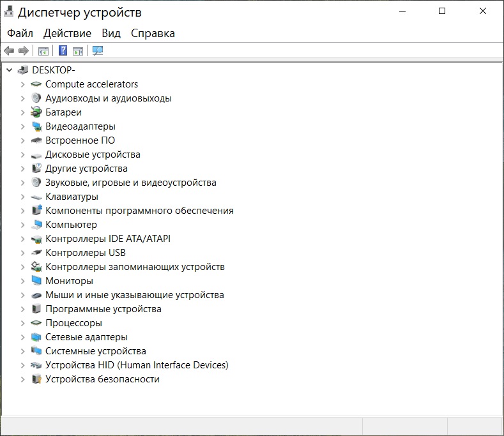Select the Программные устройства row
This screenshot has height=436, width=504.
tap(103, 309)
